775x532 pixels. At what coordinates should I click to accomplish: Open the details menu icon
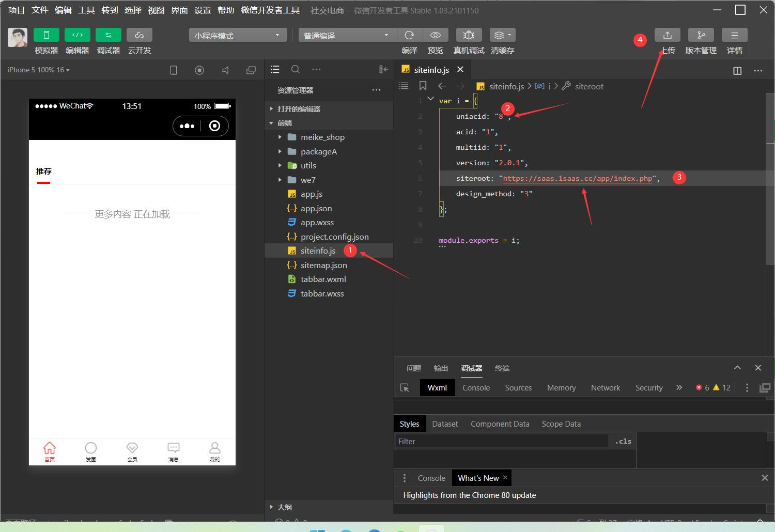[735, 35]
